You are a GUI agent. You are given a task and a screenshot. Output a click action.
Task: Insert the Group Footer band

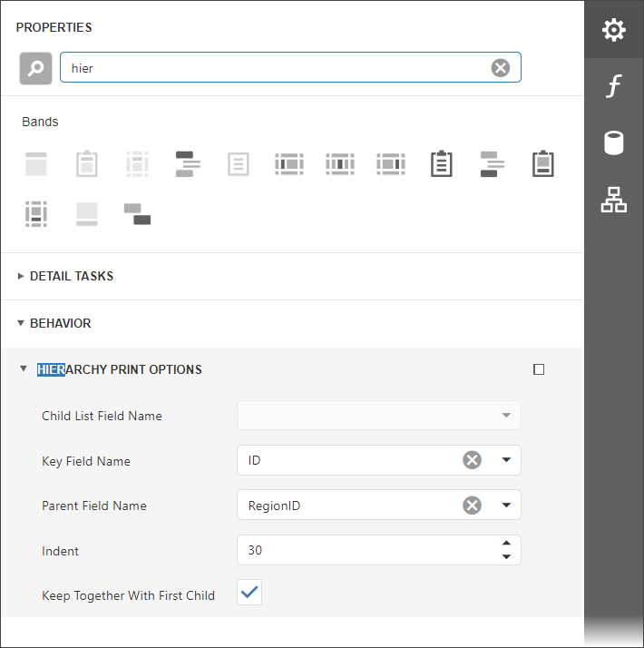[492, 164]
